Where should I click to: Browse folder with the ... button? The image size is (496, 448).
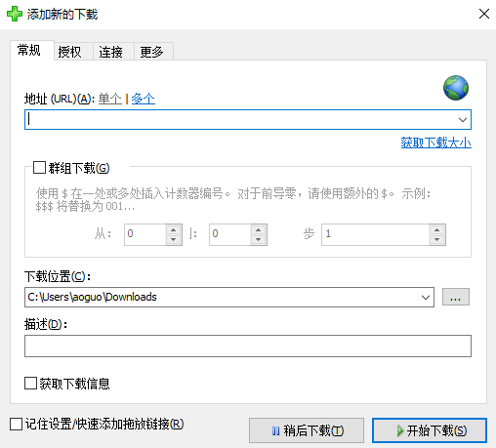click(456, 297)
